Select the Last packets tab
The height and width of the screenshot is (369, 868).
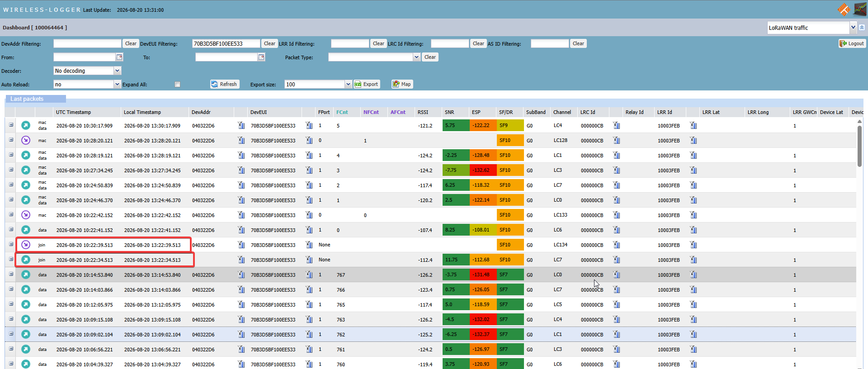(27, 99)
